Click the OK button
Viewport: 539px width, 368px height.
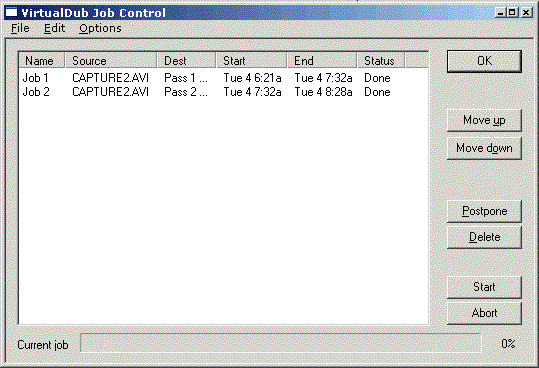pyautogui.click(x=484, y=61)
